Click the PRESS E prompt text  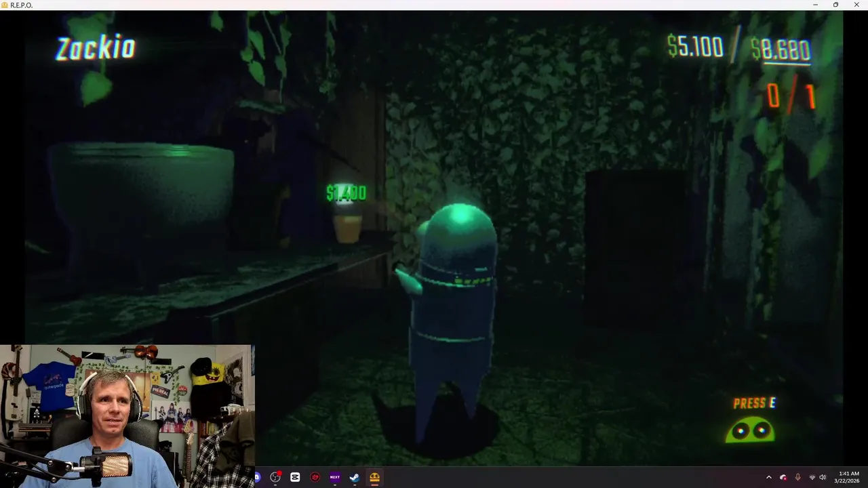coord(754,403)
